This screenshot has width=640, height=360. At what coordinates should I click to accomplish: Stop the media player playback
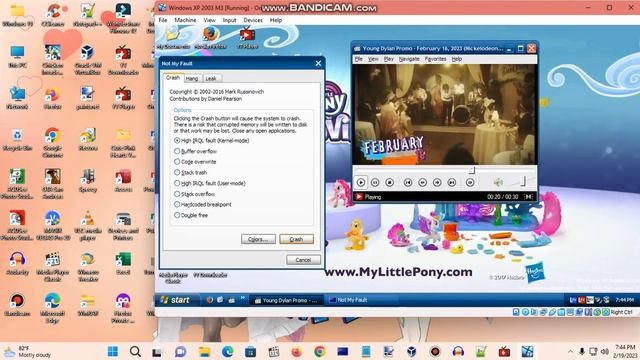[390, 182]
